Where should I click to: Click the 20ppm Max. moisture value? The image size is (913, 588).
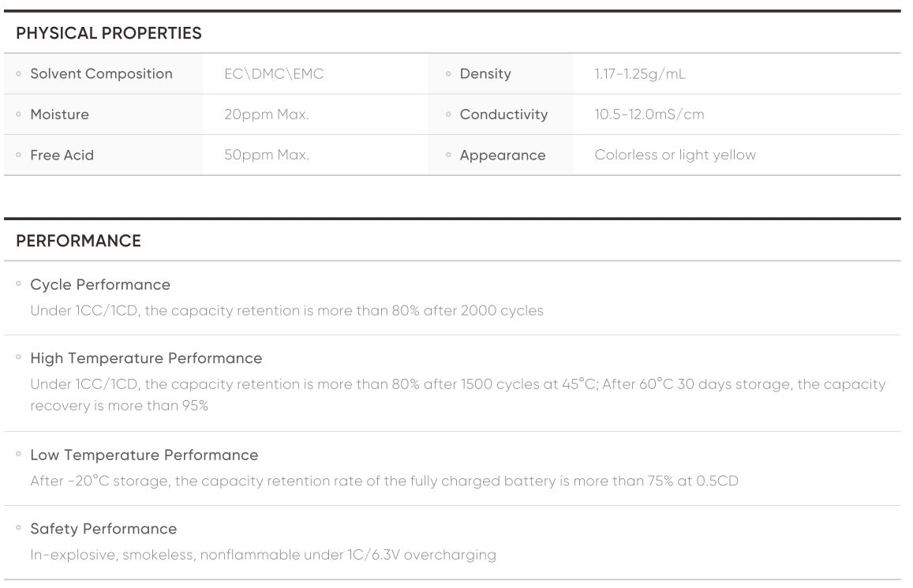pyautogui.click(x=266, y=114)
